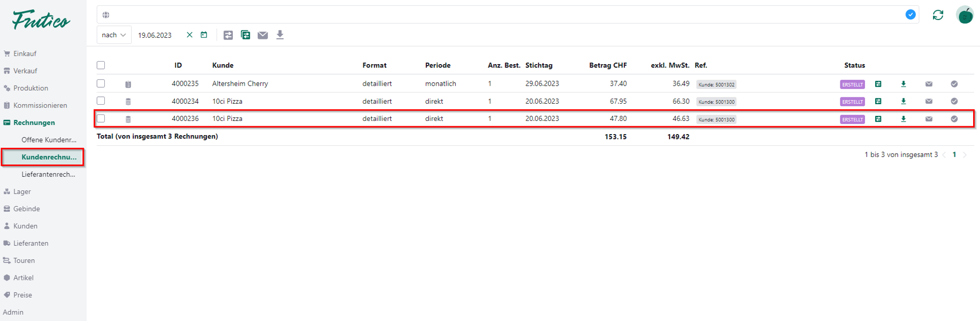Click the checkmark icon for invoice 4000236

954,119
